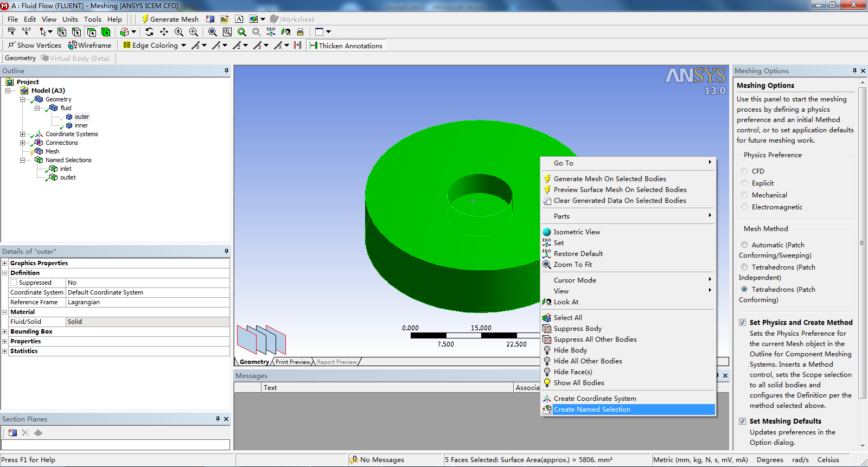Click the Box Zoom tool icon
This screenshot has height=467, width=868.
coord(194,32)
